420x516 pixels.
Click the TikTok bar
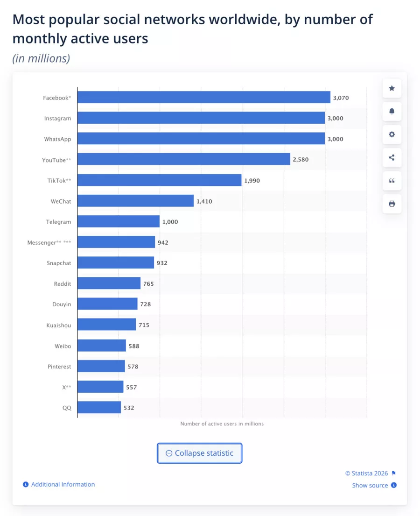[159, 180]
